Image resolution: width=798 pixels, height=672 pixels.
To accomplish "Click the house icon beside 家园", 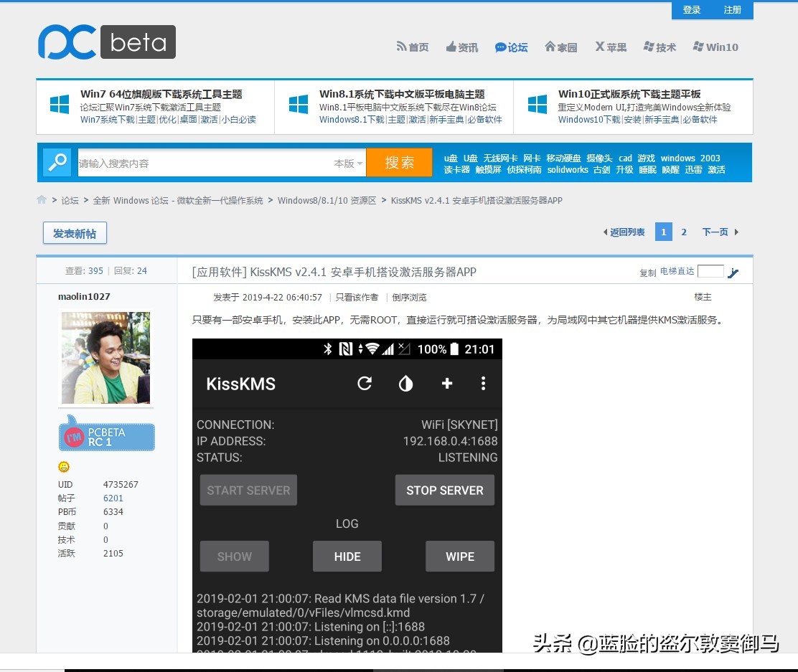I will click(550, 47).
